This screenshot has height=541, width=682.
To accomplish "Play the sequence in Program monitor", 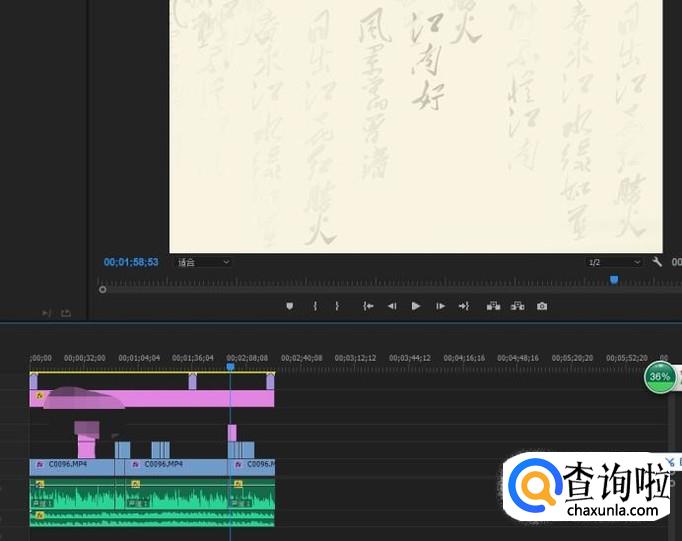I will [x=415, y=306].
